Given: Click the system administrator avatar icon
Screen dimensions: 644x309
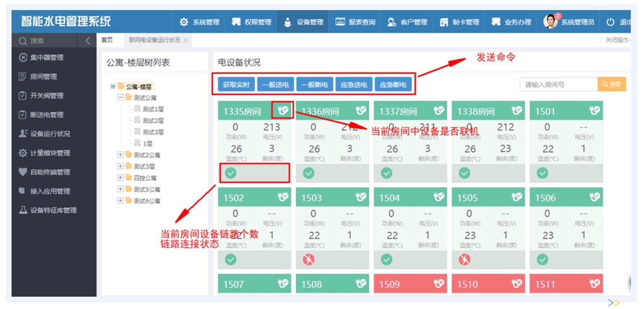Looking at the screenshot, I should tap(550, 22).
